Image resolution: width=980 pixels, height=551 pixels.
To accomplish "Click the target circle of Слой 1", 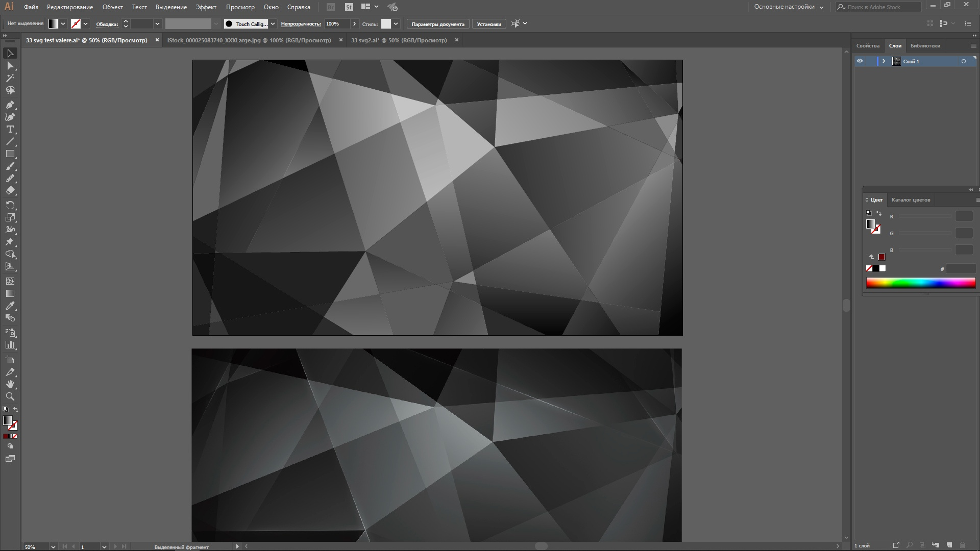I will tap(964, 61).
